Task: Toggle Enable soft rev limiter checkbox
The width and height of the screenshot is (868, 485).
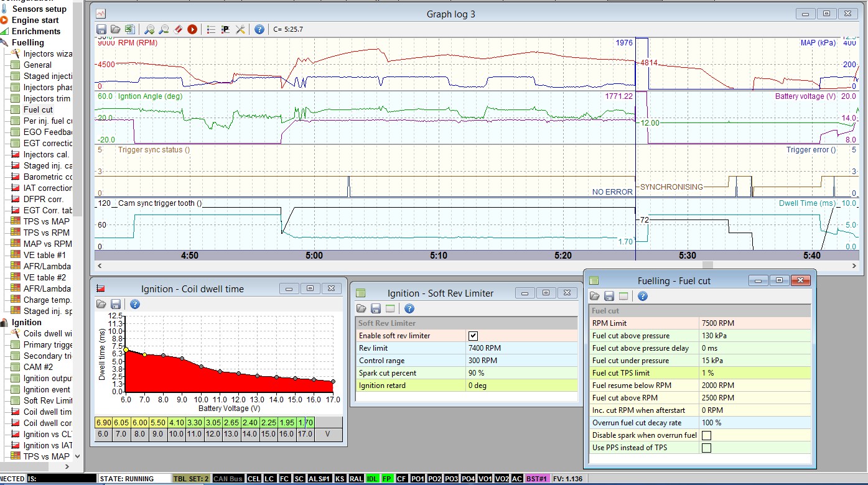Action: pyautogui.click(x=473, y=336)
